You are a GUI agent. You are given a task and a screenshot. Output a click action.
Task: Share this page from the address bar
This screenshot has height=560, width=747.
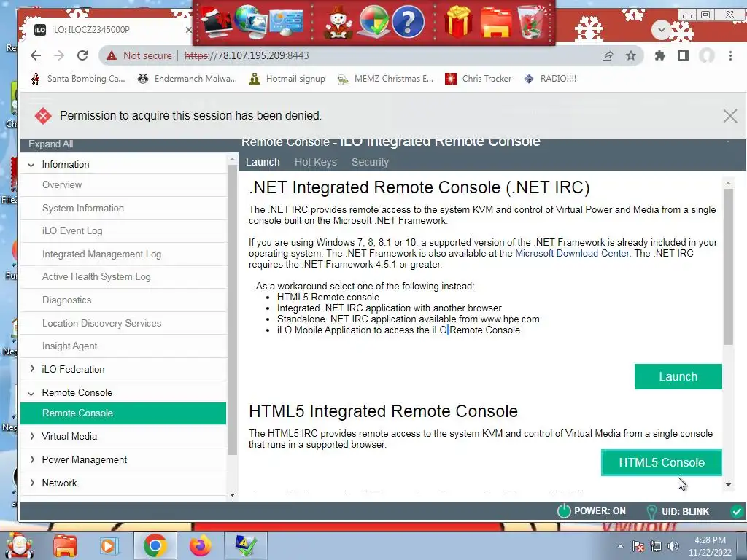coord(608,55)
